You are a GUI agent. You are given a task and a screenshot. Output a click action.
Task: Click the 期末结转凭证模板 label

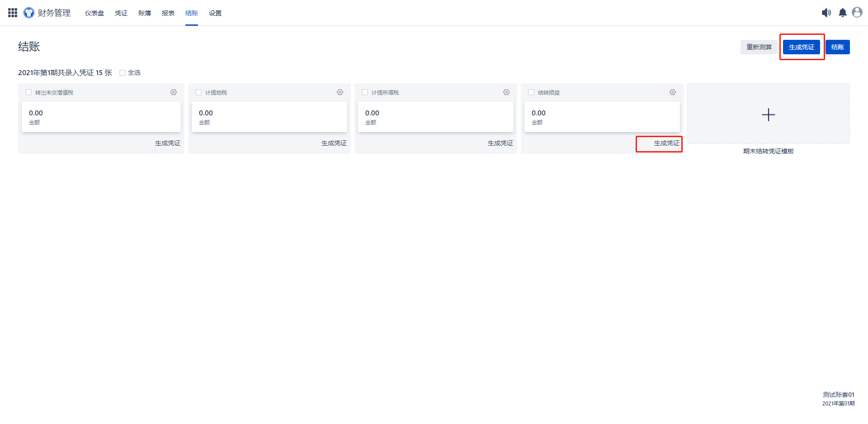pyautogui.click(x=769, y=151)
